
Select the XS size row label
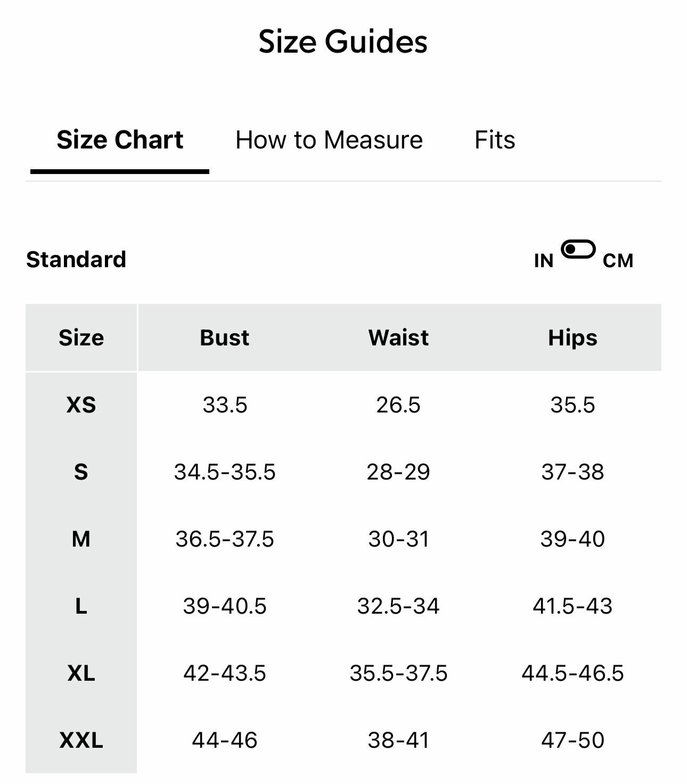[81, 405]
